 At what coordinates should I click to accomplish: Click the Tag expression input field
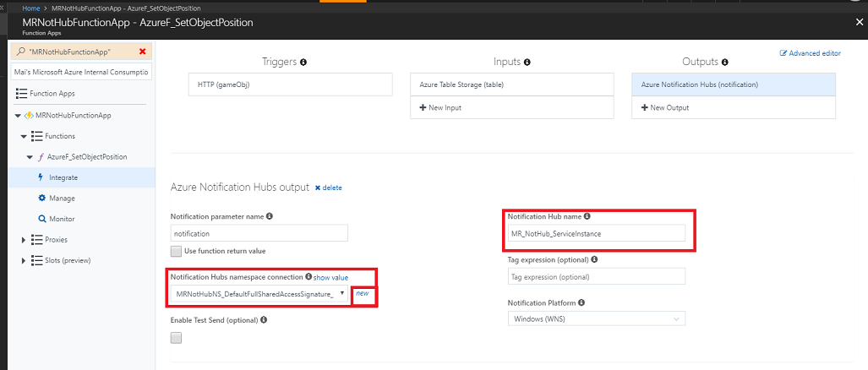[x=596, y=277]
